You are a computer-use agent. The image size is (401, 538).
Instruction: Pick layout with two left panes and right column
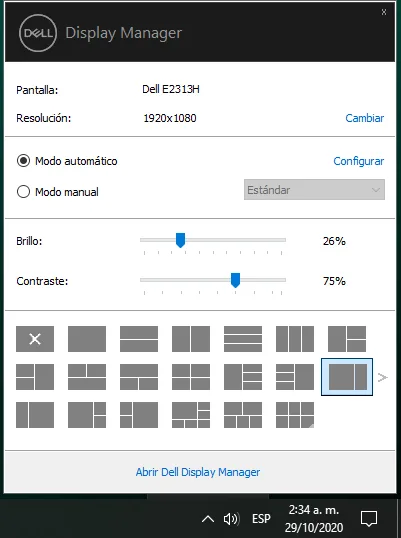pyautogui.click(x=35, y=377)
